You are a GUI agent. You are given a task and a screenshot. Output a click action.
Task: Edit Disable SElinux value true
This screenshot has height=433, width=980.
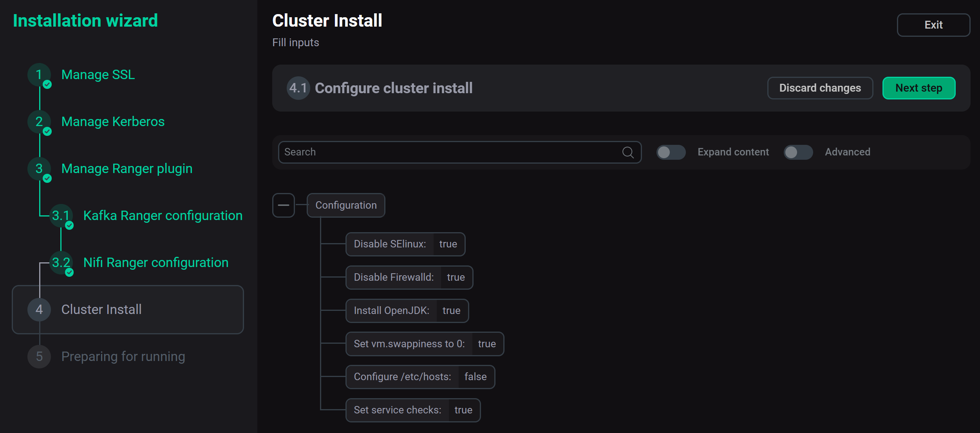448,244
